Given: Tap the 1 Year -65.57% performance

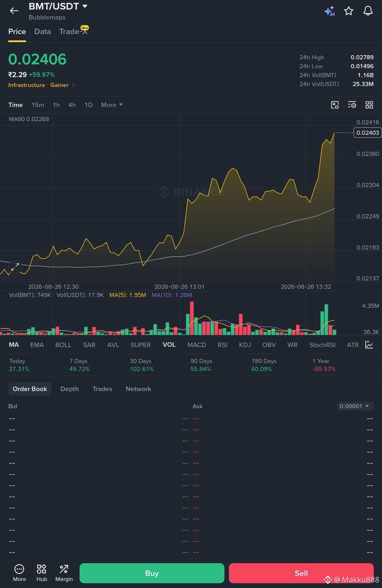Looking at the screenshot, I should pyautogui.click(x=324, y=365).
